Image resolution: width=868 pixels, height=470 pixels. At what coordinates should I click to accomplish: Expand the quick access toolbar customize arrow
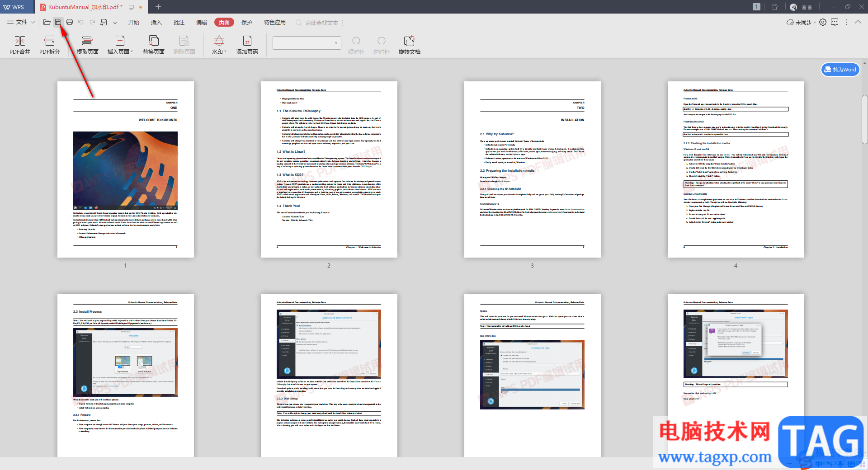pos(115,22)
